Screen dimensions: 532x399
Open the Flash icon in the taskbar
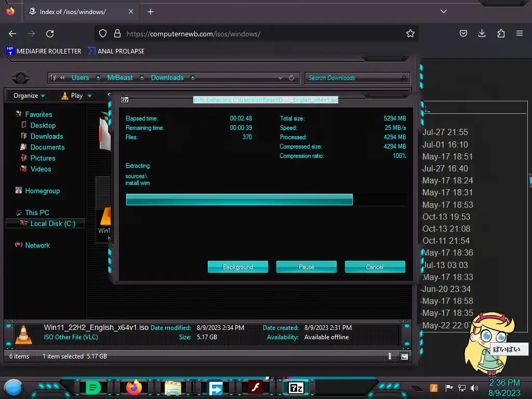(x=256, y=388)
